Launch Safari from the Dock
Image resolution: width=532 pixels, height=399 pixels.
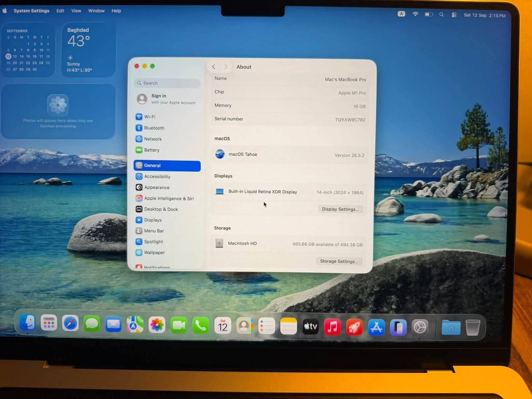(x=70, y=323)
